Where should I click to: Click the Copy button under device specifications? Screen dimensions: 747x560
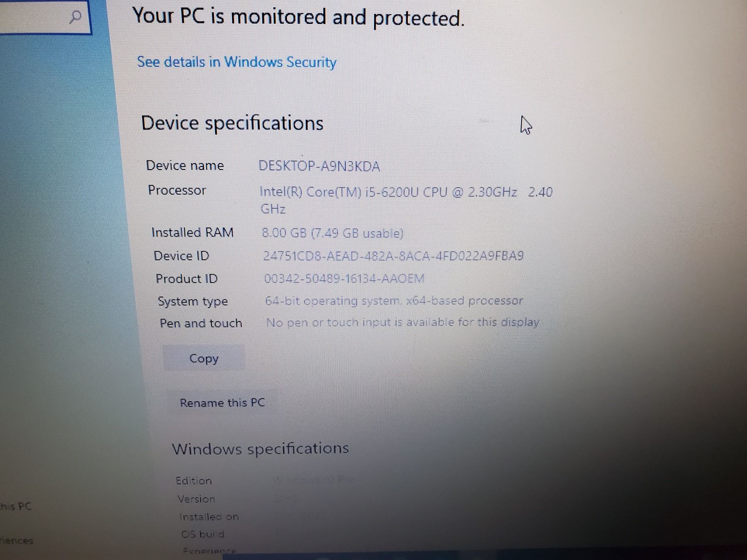point(204,358)
